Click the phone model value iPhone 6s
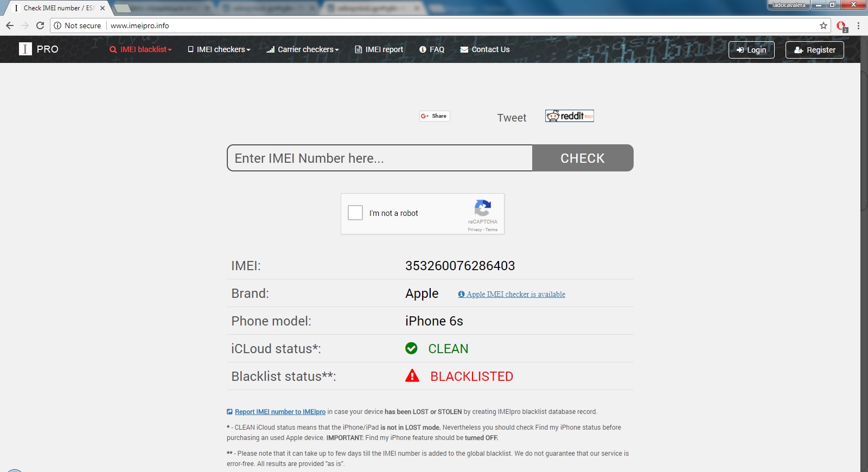868x472 pixels. 434,321
